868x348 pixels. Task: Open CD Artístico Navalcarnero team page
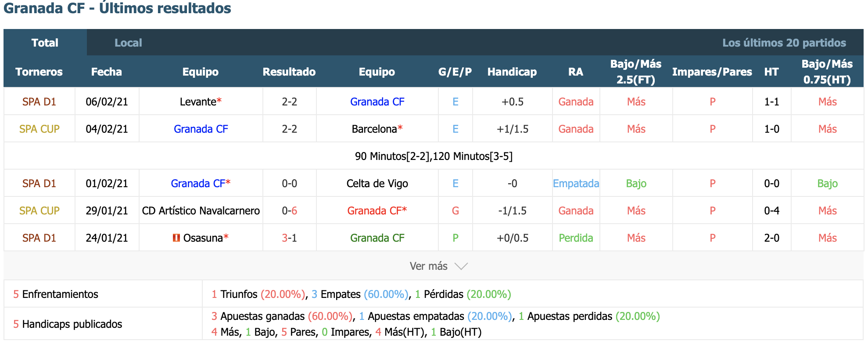point(201,210)
